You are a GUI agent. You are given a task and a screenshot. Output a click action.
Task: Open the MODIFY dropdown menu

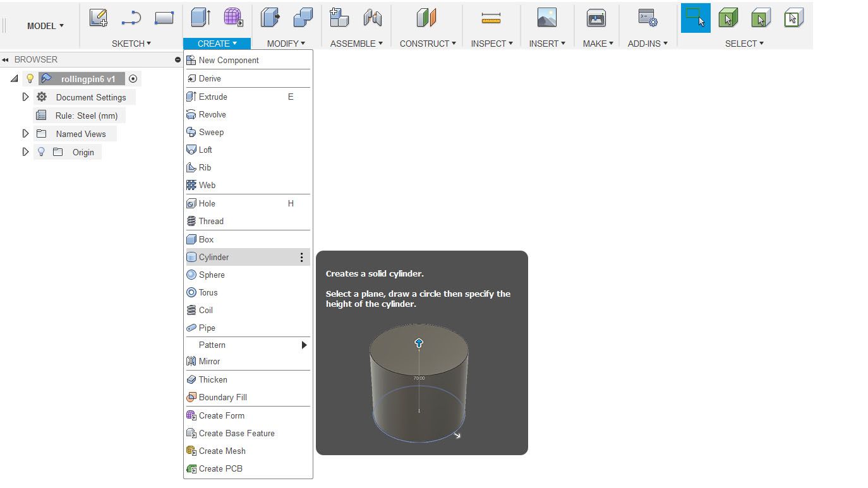pos(286,44)
